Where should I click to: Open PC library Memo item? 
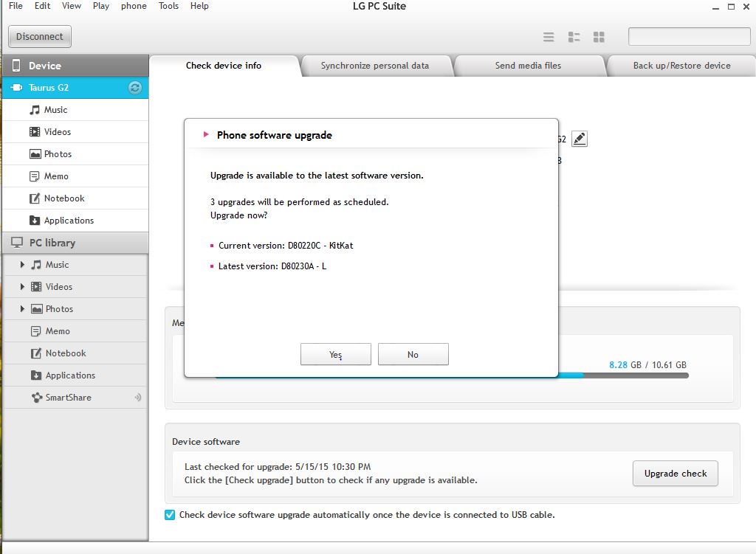(76, 331)
